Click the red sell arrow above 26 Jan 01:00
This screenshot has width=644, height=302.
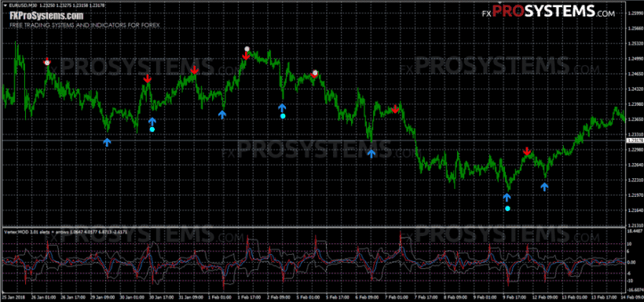[47, 61]
